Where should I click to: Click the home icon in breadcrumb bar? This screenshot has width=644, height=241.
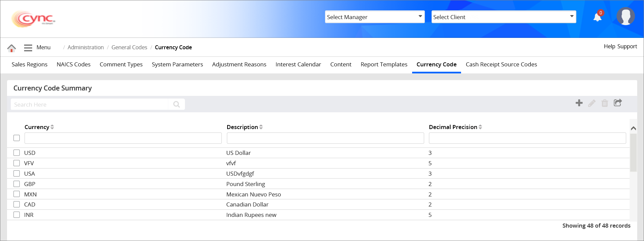tap(11, 48)
